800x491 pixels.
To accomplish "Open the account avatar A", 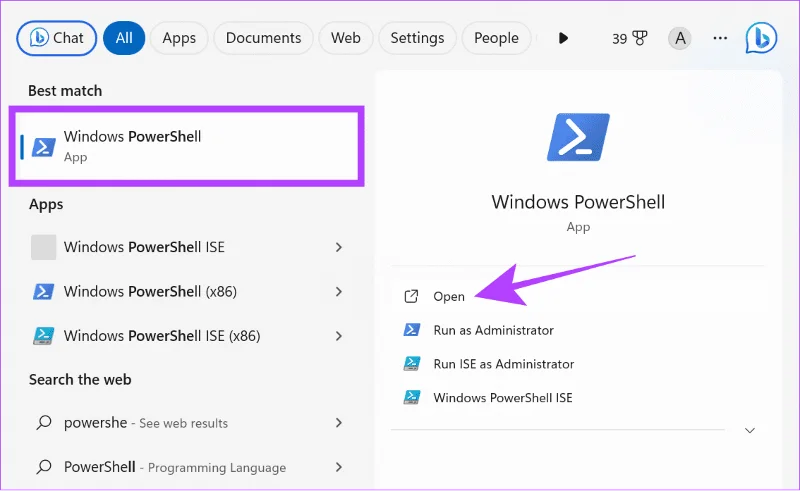I will point(680,38).
